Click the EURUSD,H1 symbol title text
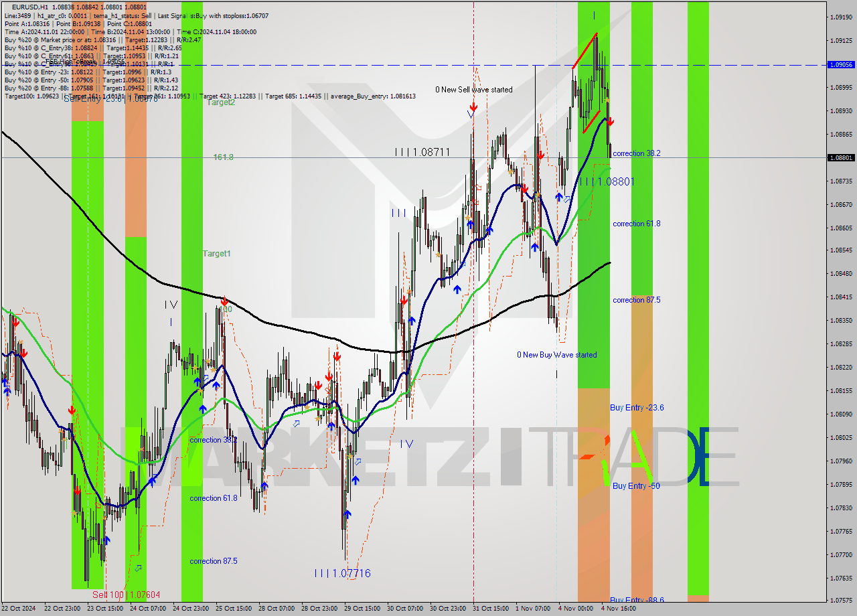 (x=29, y=6)
